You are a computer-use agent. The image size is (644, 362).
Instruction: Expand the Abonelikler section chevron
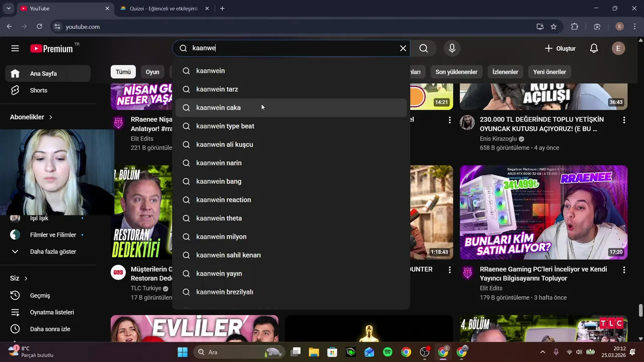click(50, 117)
